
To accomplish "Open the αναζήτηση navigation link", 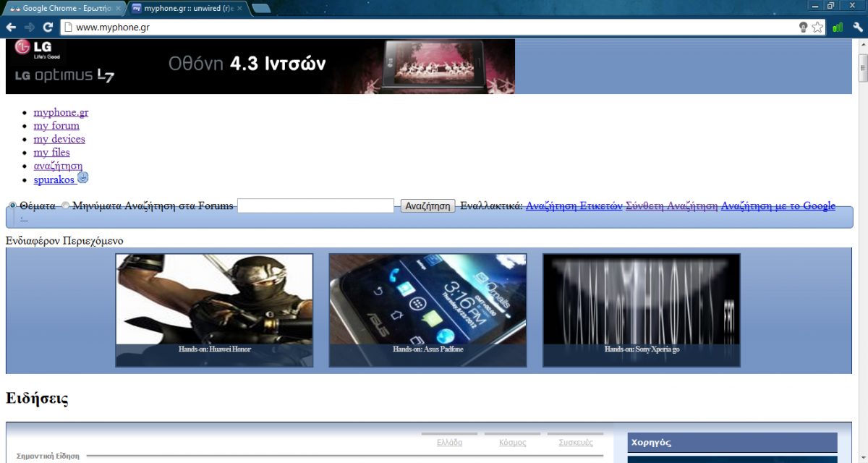I will [58, 166].
